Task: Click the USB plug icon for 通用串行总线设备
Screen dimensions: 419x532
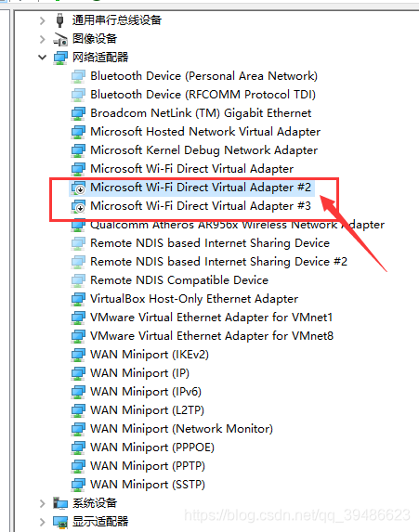Action: pyautogui.click(x=59, y=20)
